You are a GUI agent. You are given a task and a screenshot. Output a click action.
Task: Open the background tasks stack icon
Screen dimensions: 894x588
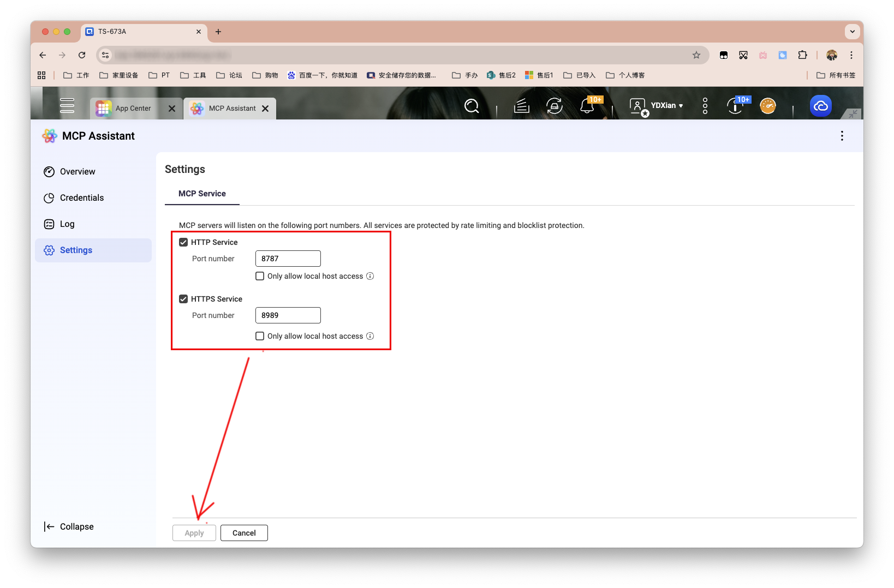pyautogui.click(x=522, y=106)
